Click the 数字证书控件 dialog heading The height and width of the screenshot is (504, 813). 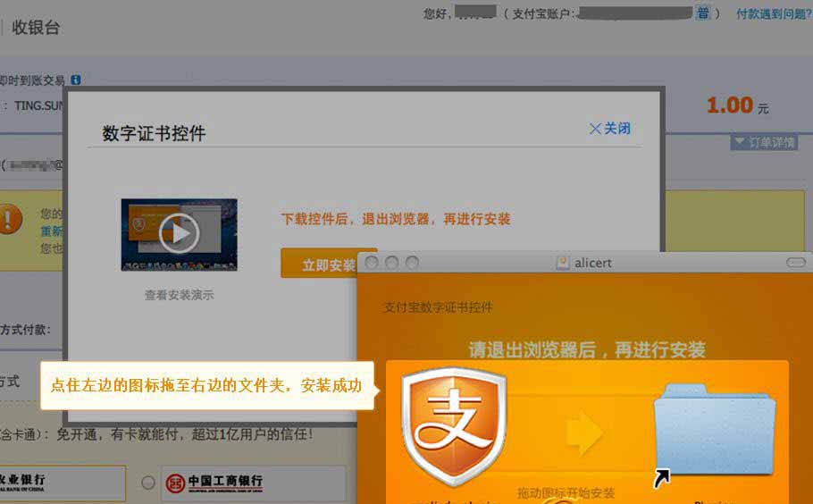(154, 133)
